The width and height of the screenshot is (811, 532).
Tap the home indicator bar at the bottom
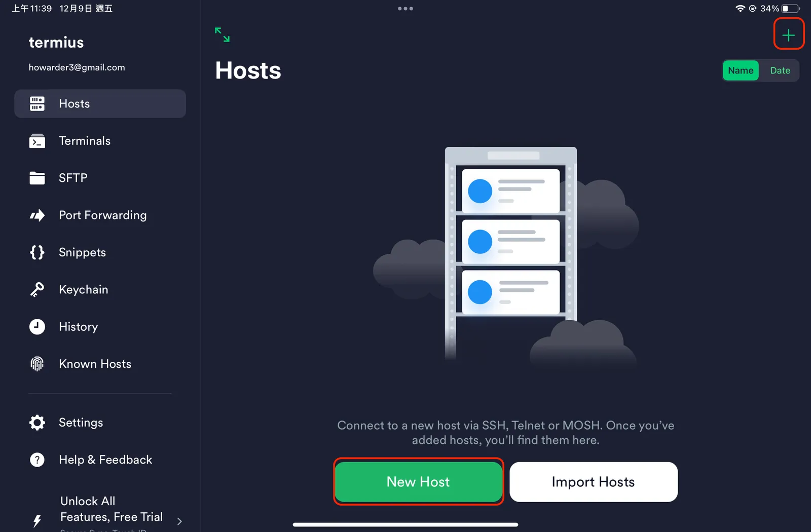(x=405, y=524)
